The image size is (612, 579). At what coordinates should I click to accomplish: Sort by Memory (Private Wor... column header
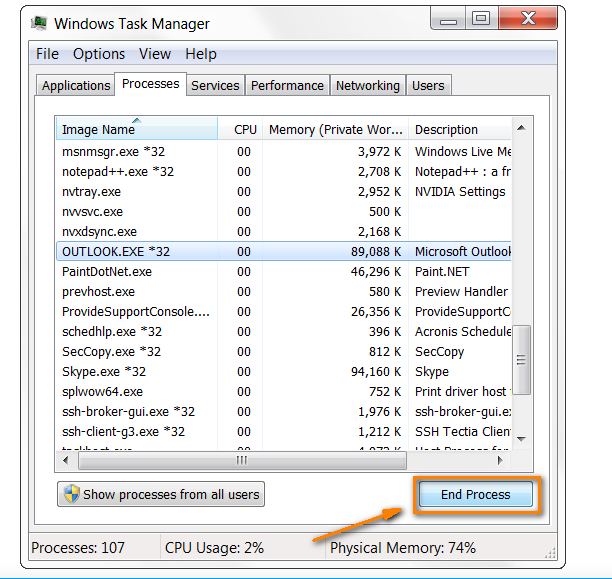336,129
